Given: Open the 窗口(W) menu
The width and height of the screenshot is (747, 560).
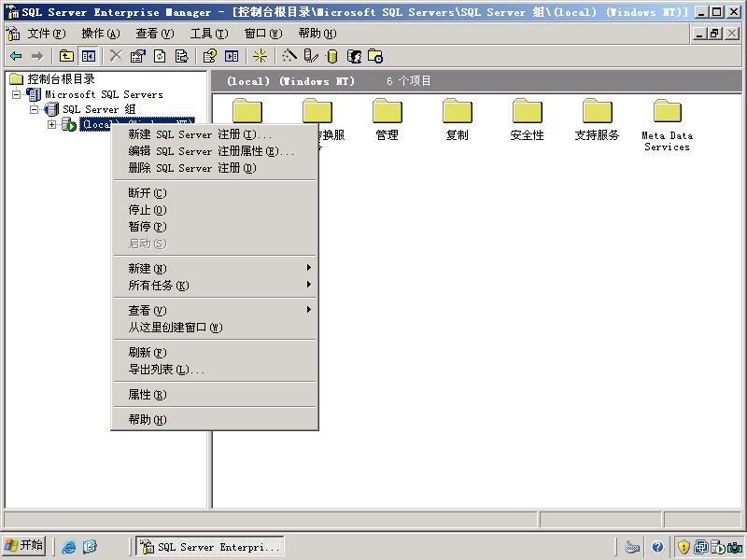Looking at the screenshot, I should 263,34.
